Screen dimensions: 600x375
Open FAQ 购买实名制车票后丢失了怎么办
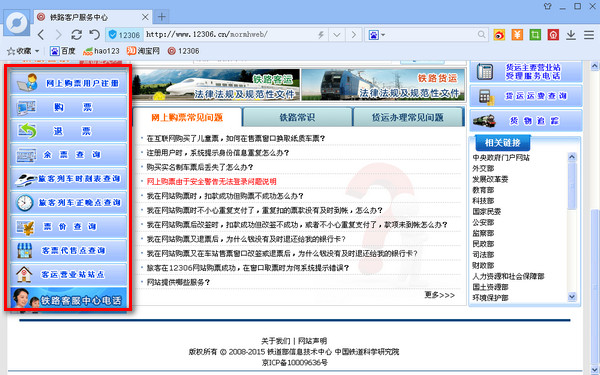(x=200, y=167)
